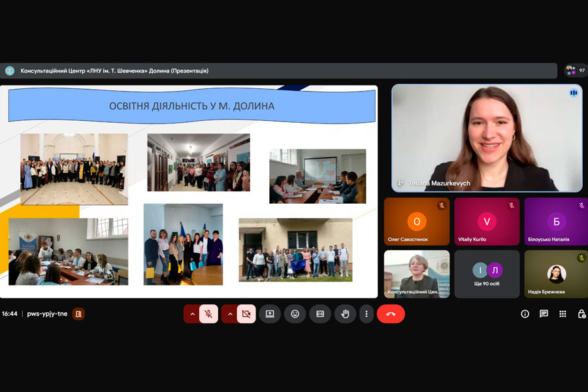Open activities grid icon

[563, 314]
